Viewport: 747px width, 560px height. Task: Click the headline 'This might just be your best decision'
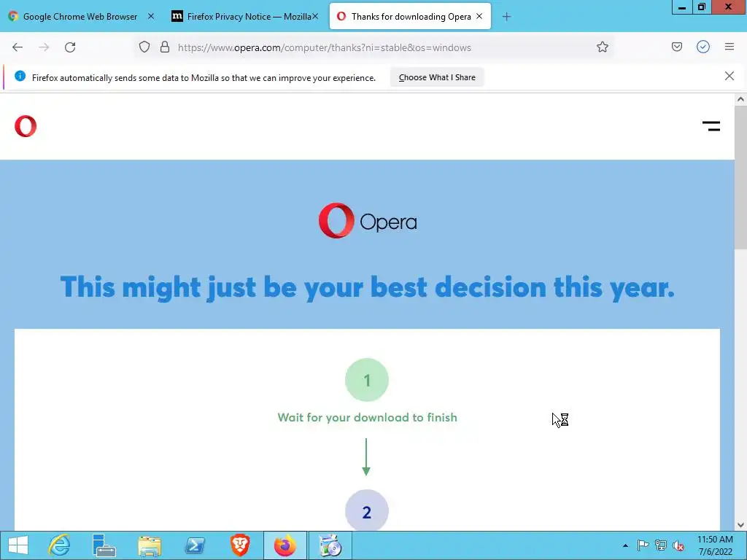(368, 287)
